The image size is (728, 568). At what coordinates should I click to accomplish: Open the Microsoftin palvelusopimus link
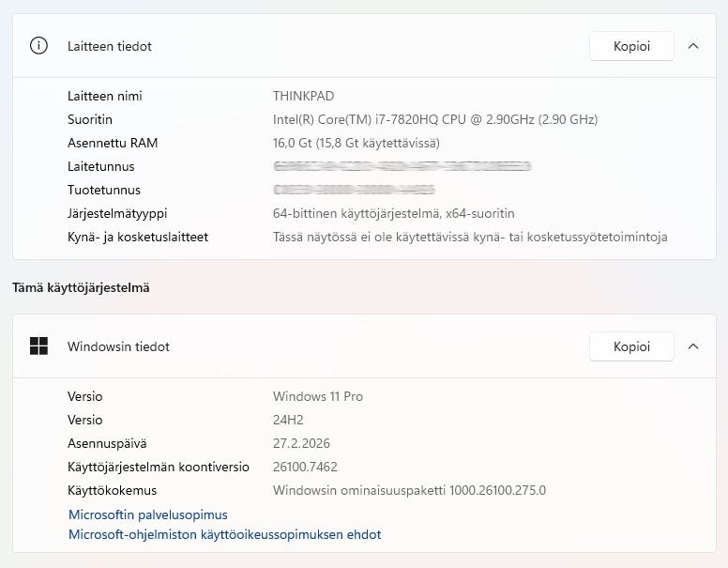tap(148, 514)
